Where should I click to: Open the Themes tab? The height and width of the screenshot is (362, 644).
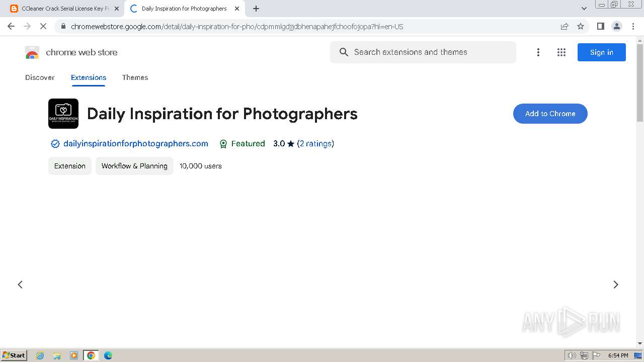pos(135,77)
